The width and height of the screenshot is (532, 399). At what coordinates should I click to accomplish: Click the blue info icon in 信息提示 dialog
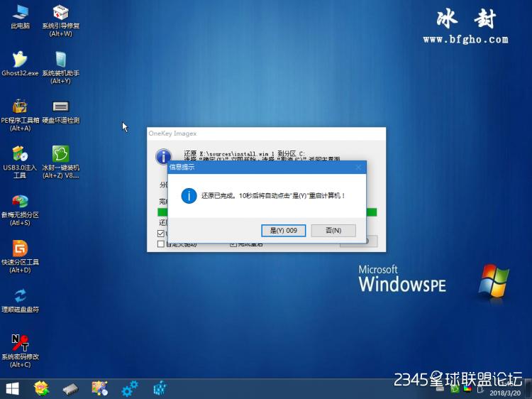189,196
